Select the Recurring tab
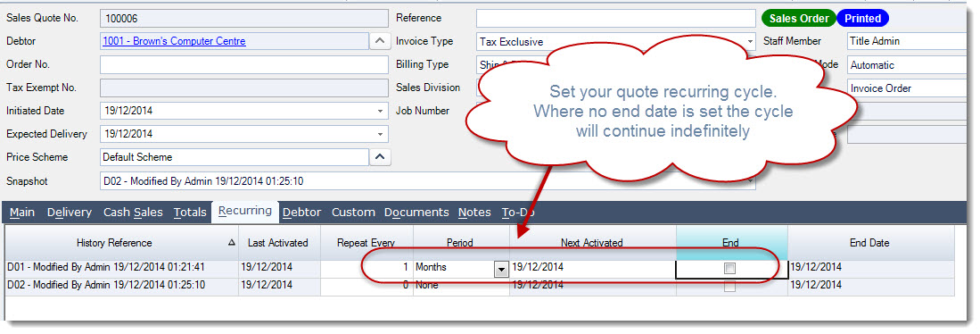Image resolution: width=980 pixels, height=334 pixels. [x=245, y=211]
